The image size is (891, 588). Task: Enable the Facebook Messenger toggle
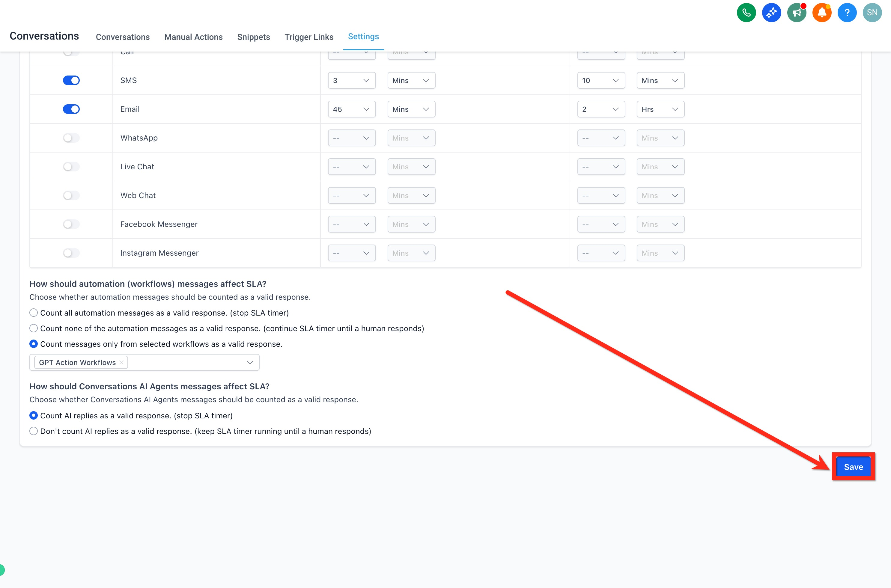coord(71,224)
